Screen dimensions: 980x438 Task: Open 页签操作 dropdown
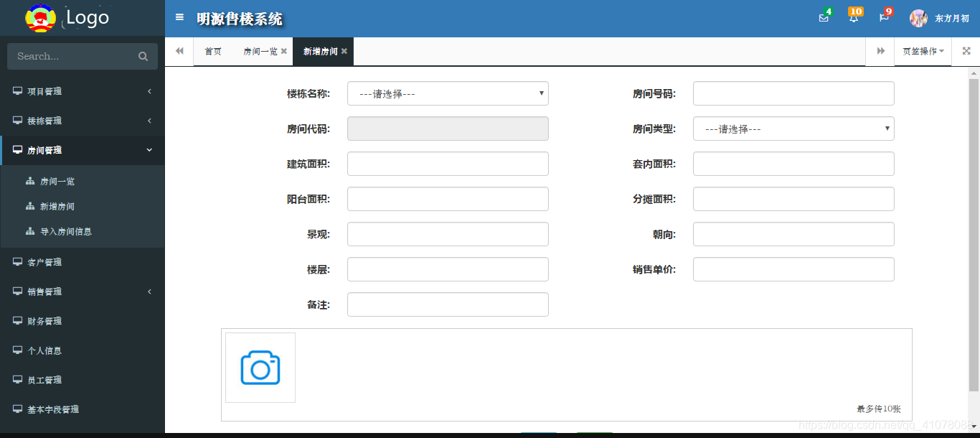(923, 52)
